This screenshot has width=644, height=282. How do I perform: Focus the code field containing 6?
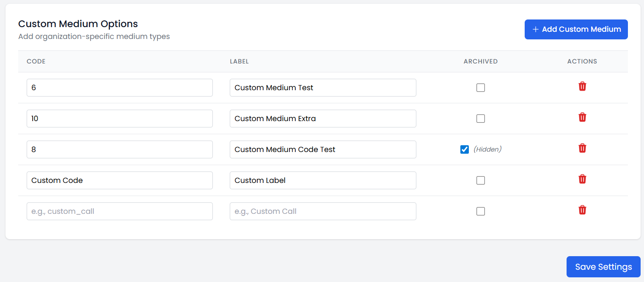click(x=119, y=88)
